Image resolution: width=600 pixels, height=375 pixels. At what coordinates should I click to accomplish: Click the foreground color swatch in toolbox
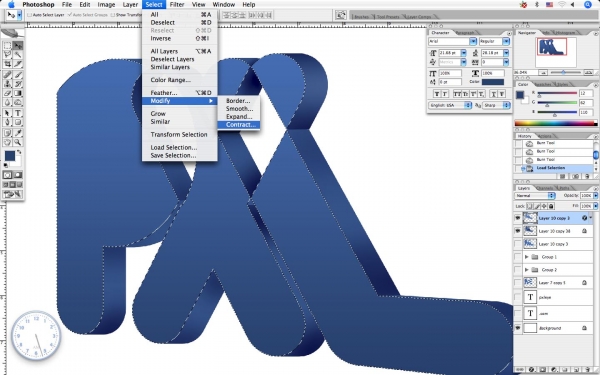click(10, 155)
